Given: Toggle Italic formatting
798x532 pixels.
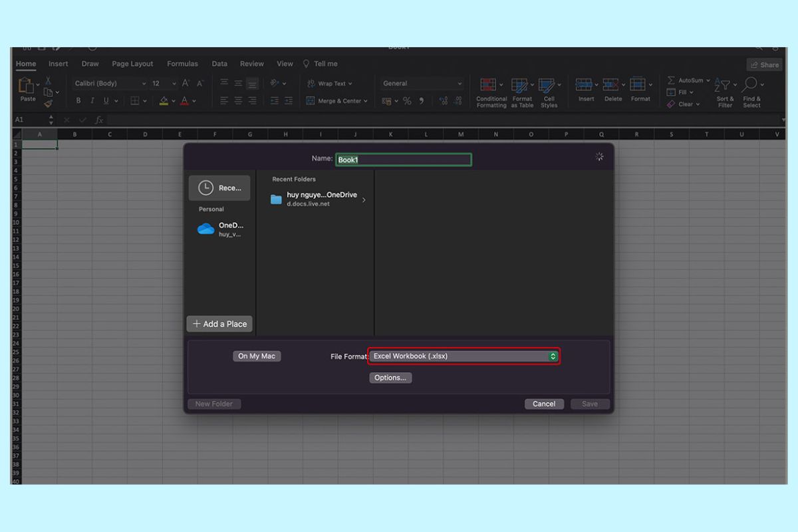Looking at the screenshot, I should coord(92,101).
